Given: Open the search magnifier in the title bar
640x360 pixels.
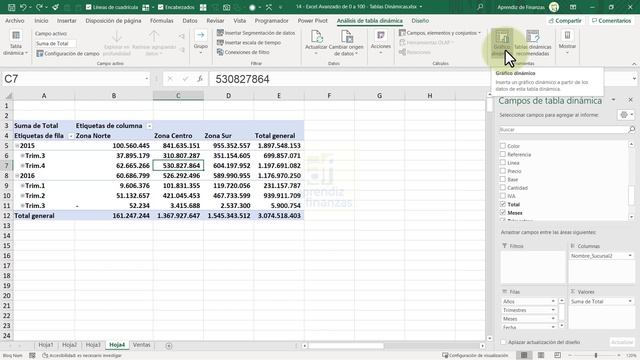Looking at the screenshot, I should [x=480, y=7].
